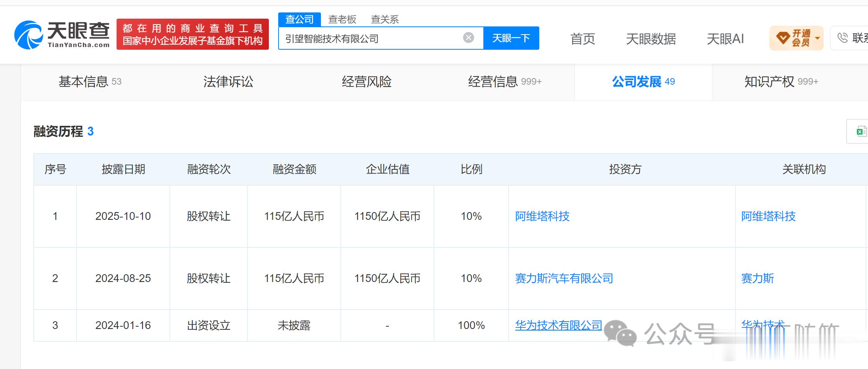Open the 基本信息 tab
Viewport: 868px width, 369px height.
90,82
